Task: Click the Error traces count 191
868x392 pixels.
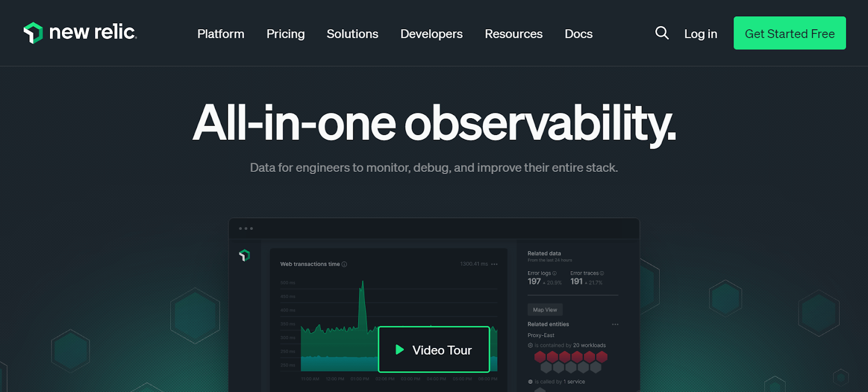Action: [x=577, y=281]
